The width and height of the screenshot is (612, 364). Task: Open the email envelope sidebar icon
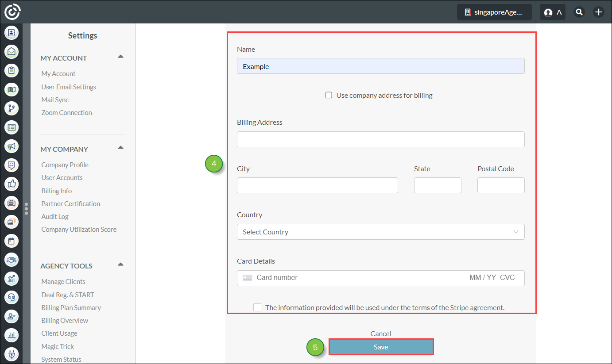coord(12,52)
